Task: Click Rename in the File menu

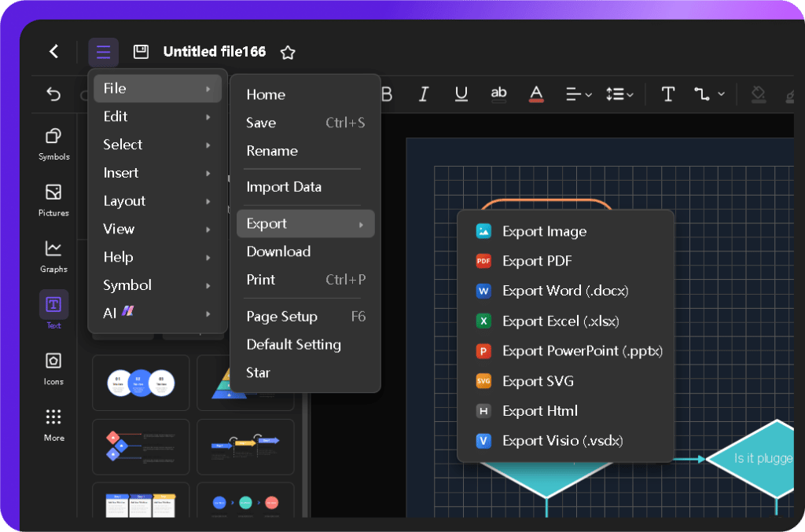Action: 272,151
